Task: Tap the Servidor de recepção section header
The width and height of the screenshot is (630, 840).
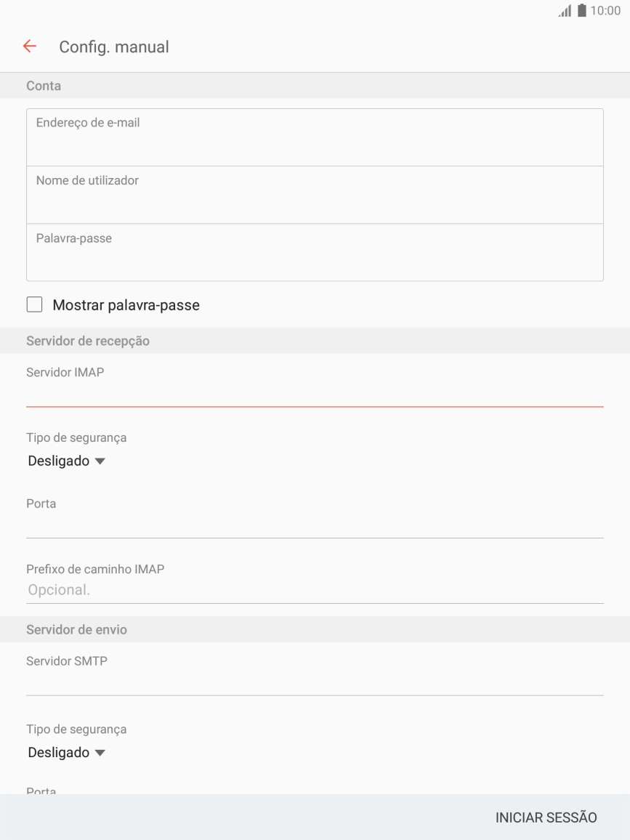Action: 88,341
